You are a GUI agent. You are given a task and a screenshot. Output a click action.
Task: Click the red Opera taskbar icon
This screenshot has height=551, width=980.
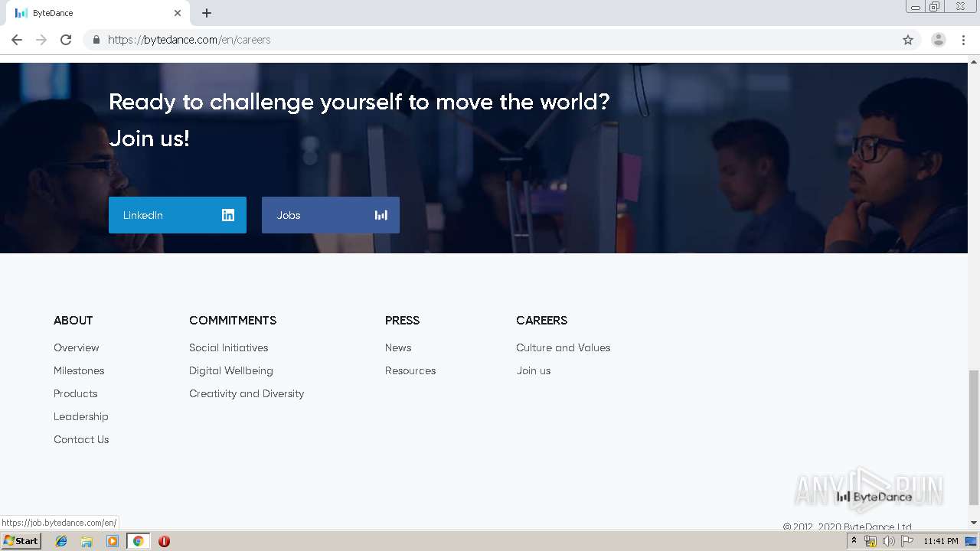click(164, 541)
